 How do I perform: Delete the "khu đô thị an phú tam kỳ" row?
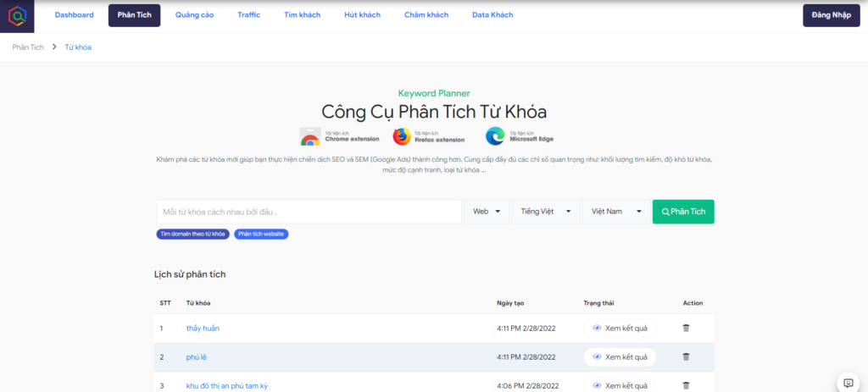[x=686, y=385]
